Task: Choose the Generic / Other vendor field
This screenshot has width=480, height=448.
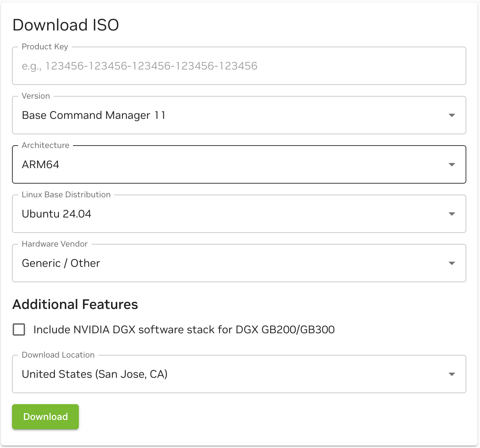Action: (x=61, y=263)
